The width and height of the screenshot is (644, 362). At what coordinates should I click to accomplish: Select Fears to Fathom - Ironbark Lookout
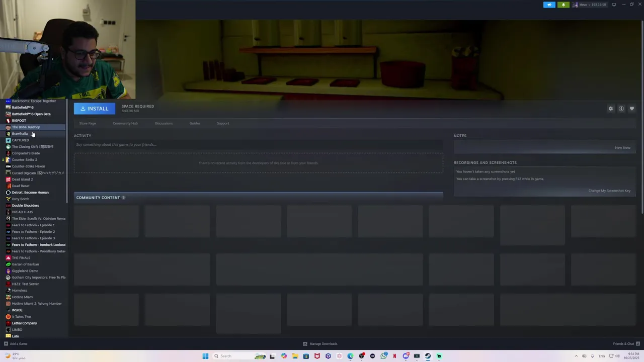point(33,245)
